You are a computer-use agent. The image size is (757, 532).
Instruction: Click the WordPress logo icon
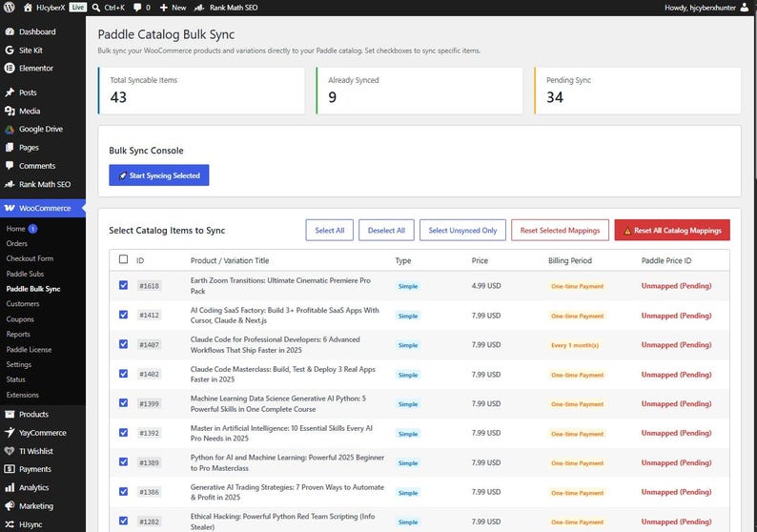coord(10,8)
